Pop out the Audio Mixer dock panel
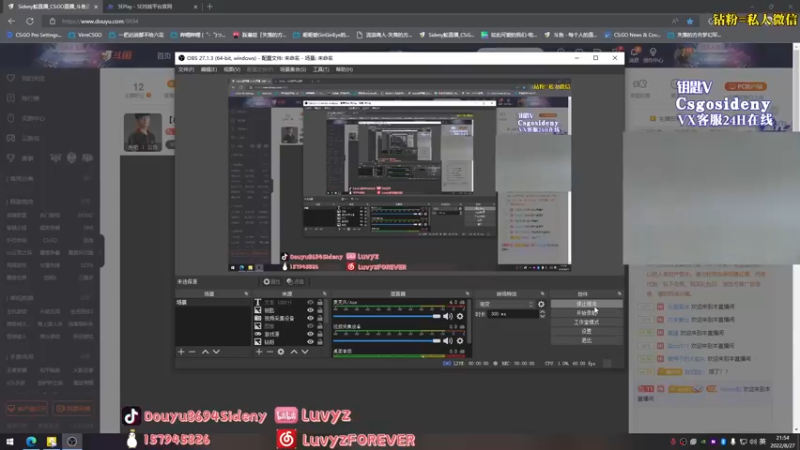Screen dimensions: 800x450 point(467,294)
